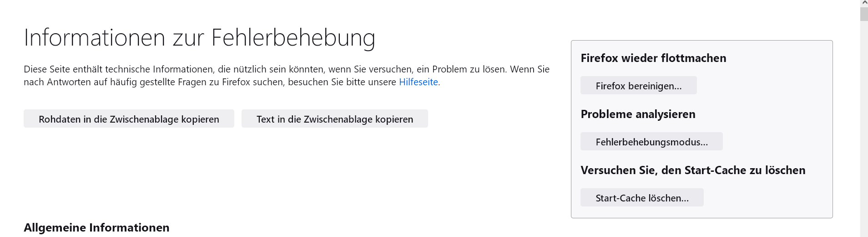
Task: Click the word 'Fehlerbehebung' in the page title
Action: tap(293, 37)
